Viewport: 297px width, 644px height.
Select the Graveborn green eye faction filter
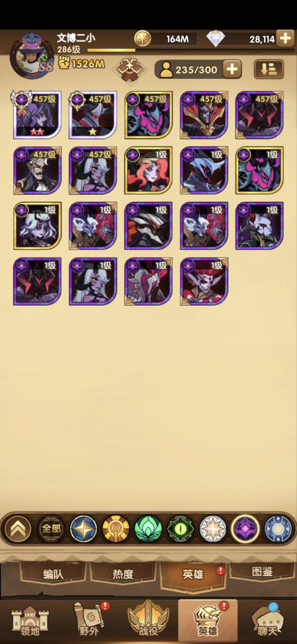coord(181,529)
